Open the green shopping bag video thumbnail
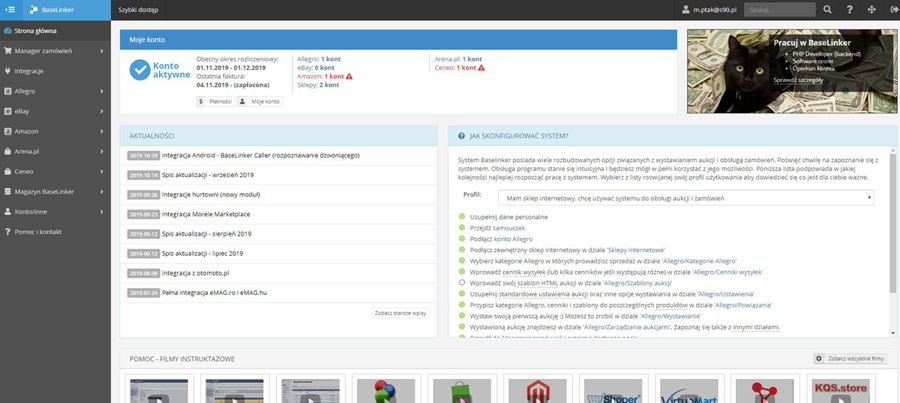The image size is (900, 403). pos(461,390)
